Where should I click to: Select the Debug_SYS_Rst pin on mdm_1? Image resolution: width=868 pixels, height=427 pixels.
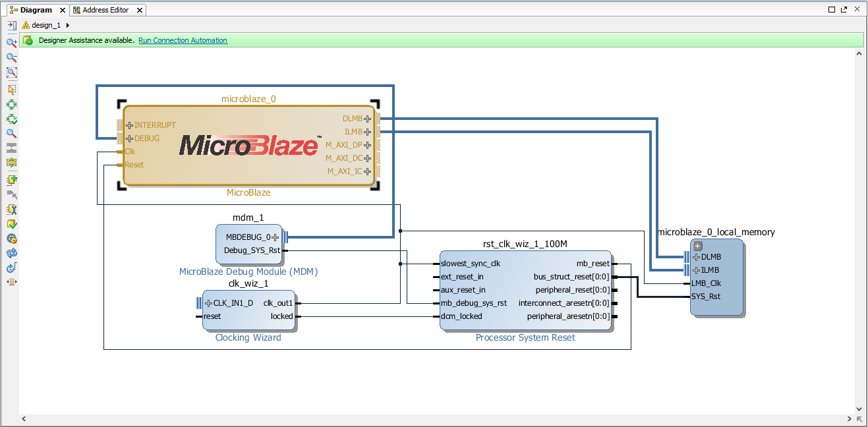252,250
